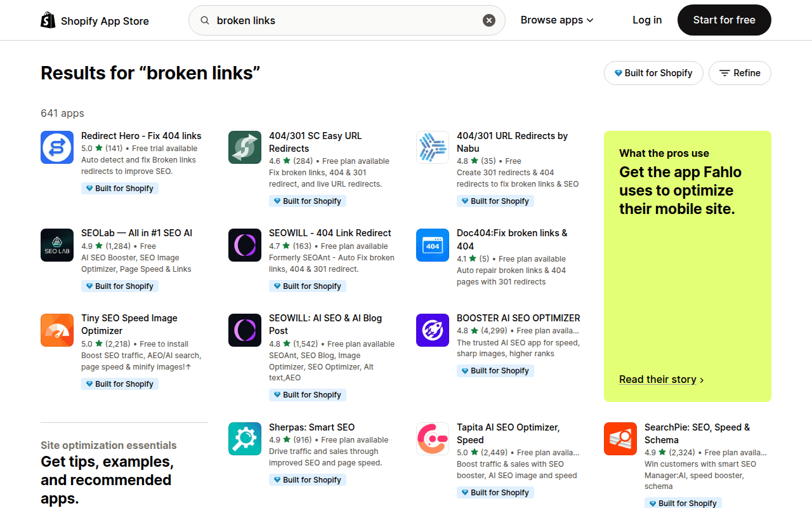The width and height of the screenshot is (812, 508).
Task: Open the Sherpas: Smart SEO title
Action: pos(312,427)
